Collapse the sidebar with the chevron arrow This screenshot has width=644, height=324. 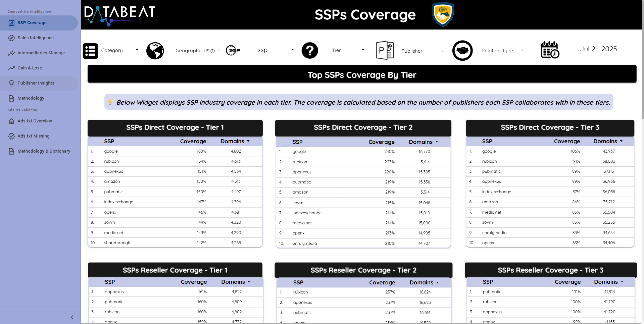[72, 317]
